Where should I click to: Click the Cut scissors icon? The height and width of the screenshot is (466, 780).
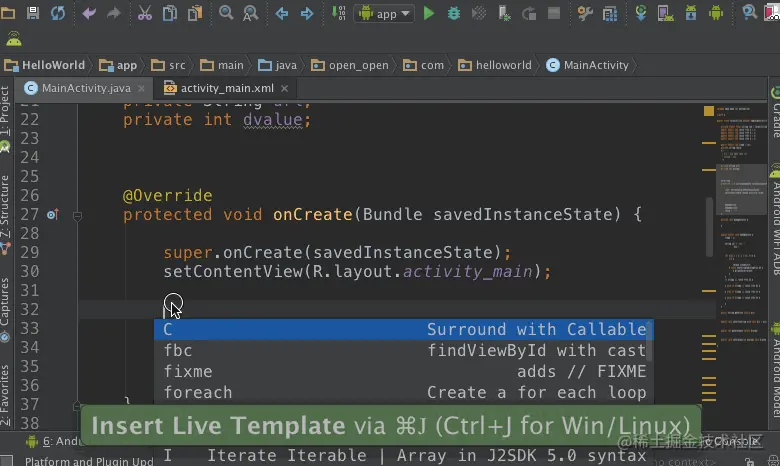coord(145,13)
